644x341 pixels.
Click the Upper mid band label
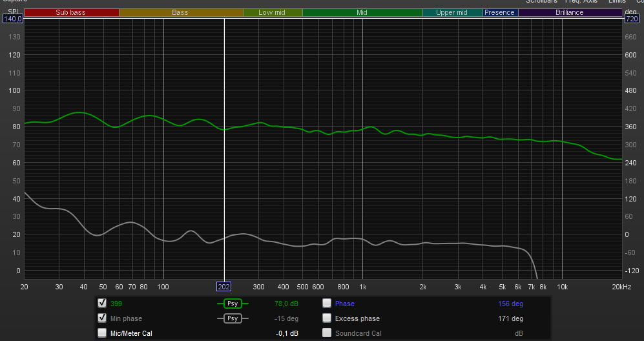coord(452,12)
